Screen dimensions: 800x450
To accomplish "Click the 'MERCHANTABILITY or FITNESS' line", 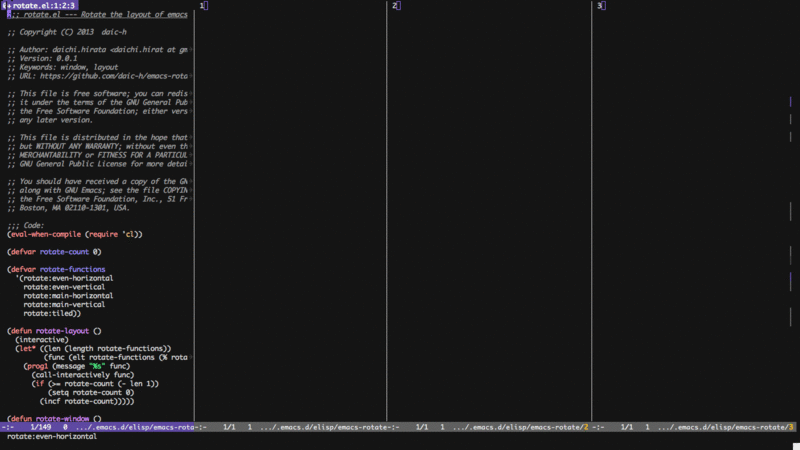I will point(97,155).
